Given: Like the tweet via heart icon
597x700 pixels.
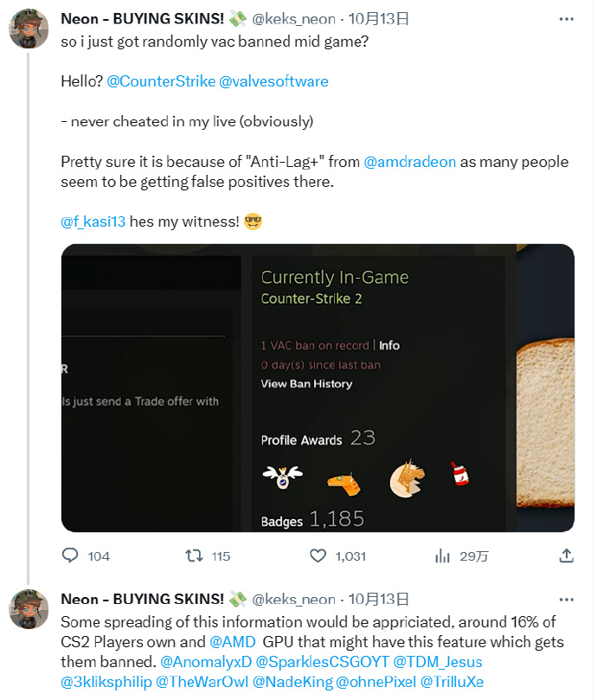Looking at the screenshot, I should [318, 556].
